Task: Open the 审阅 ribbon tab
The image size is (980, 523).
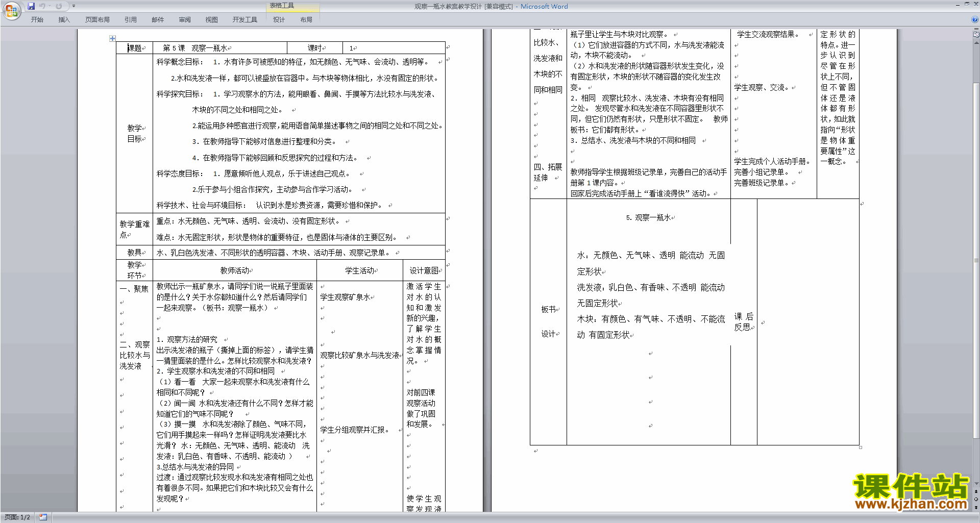Action: tap(185, 20)
